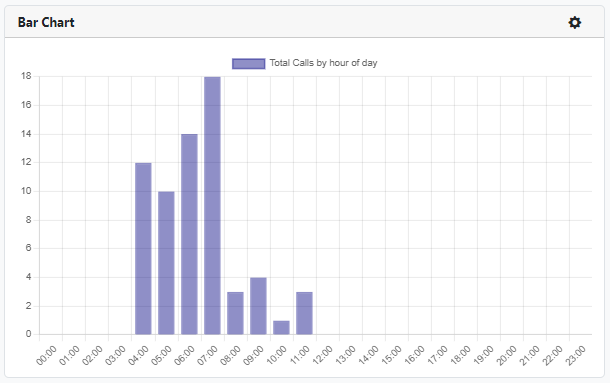Click the 00:00 x-axis label
The image size is (610, 383).
coord(46,355)
